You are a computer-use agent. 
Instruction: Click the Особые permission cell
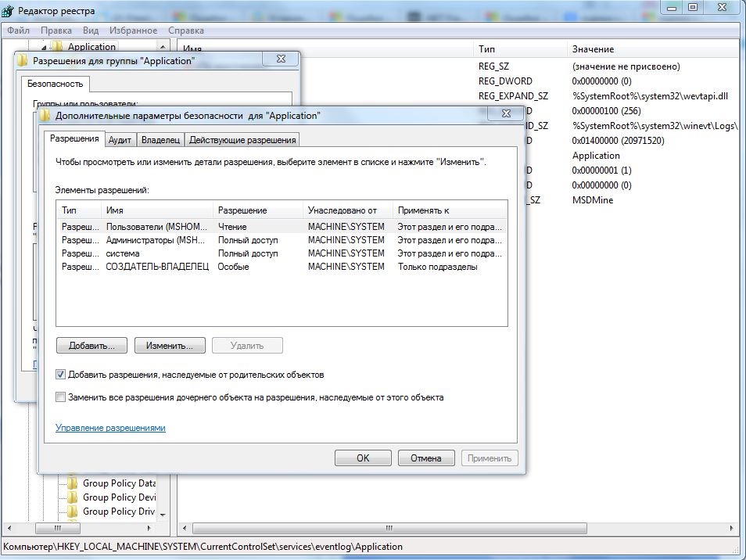coord(234,267)
